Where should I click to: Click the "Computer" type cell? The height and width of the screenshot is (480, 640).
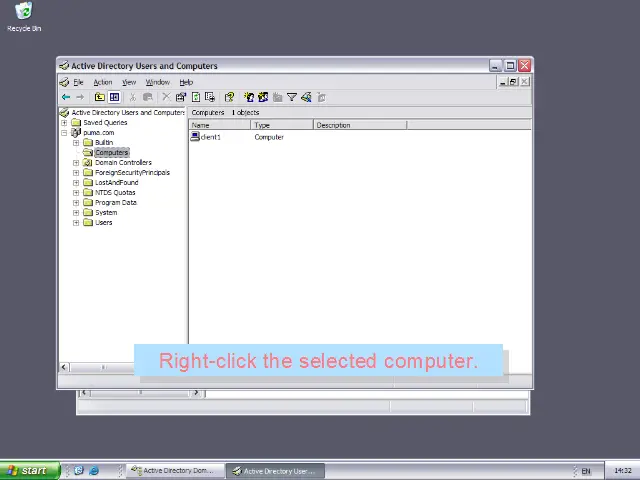click(269, 137)
